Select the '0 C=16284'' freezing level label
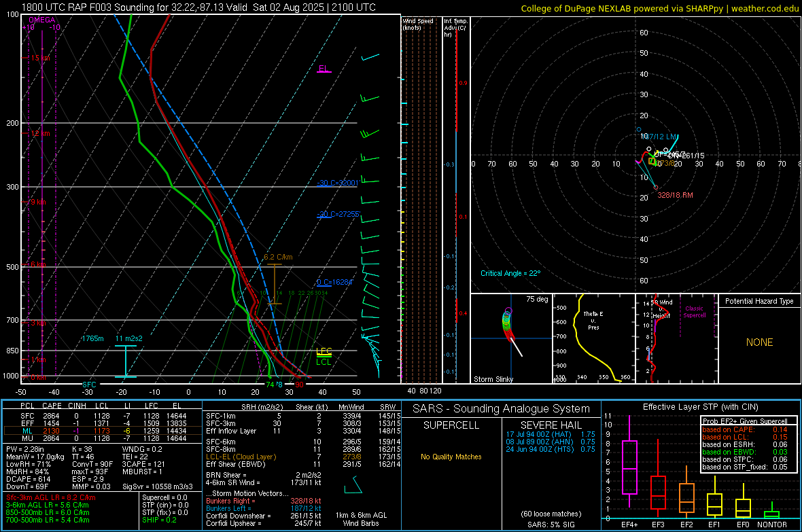 tap(334, 283)
